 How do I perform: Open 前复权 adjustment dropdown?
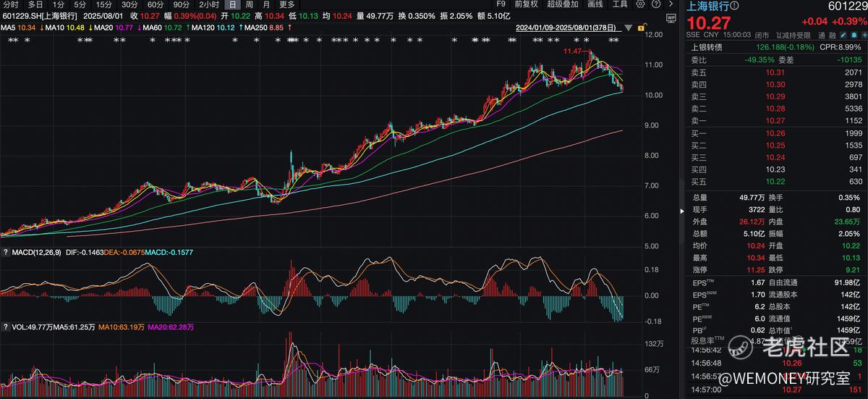tap(527, 4)
